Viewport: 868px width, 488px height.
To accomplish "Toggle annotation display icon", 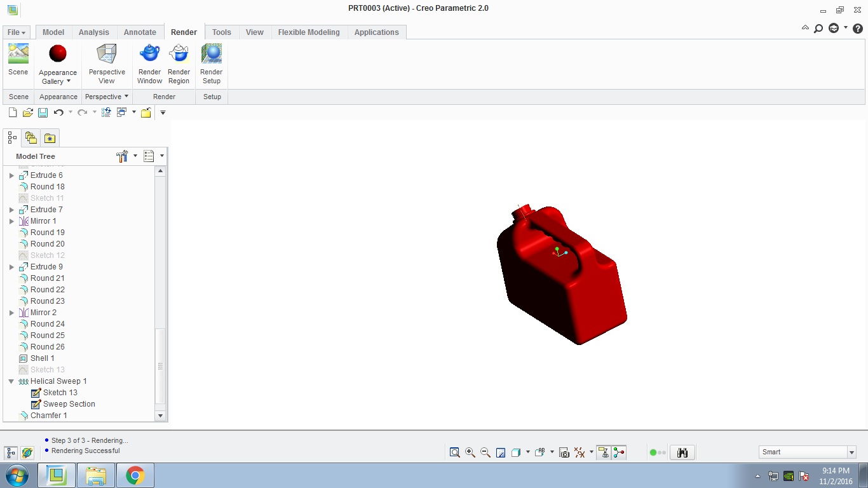I will pyautogui.click(x=604, y=452).
